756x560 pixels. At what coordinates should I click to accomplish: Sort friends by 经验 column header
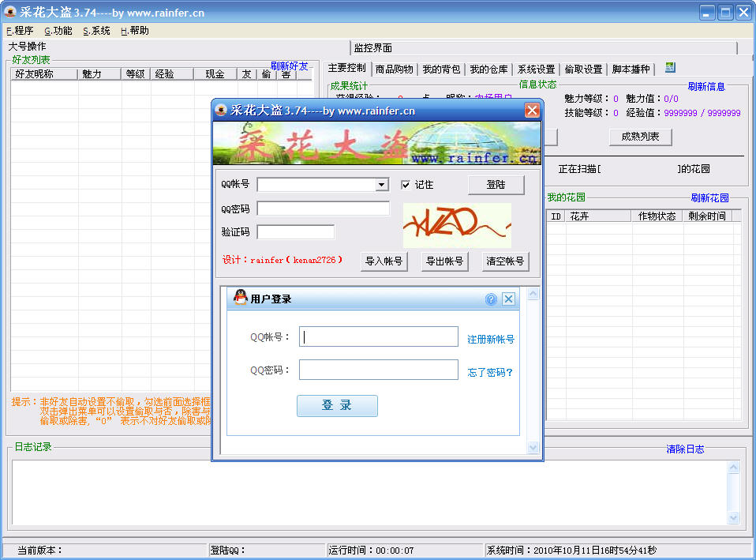172,74
